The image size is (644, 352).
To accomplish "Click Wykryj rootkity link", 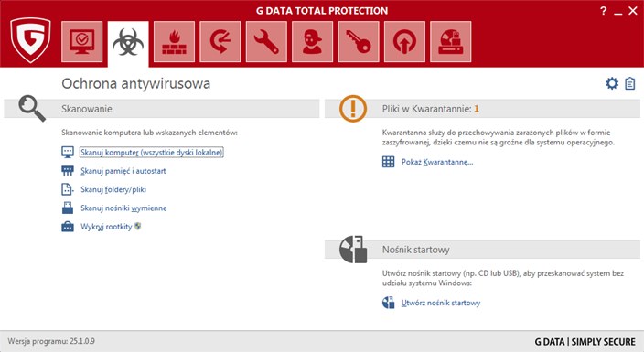I will pyautogui.click(x=106, y=227).
